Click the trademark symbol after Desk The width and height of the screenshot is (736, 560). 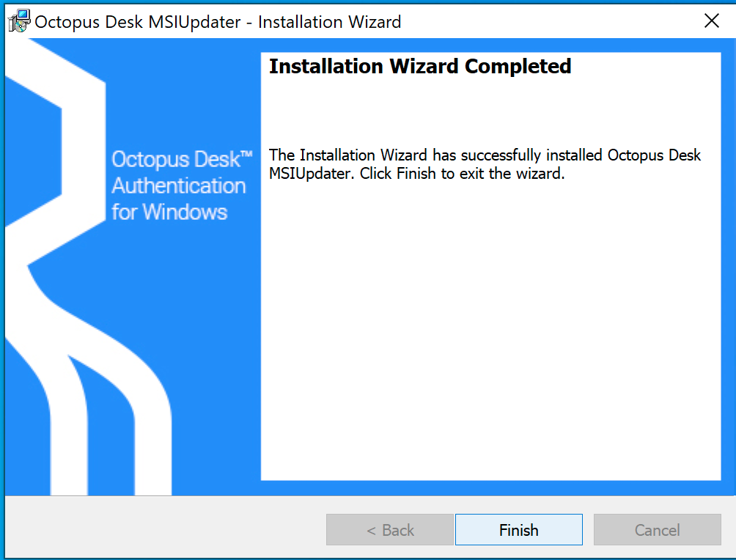click(x=247, y=154)
